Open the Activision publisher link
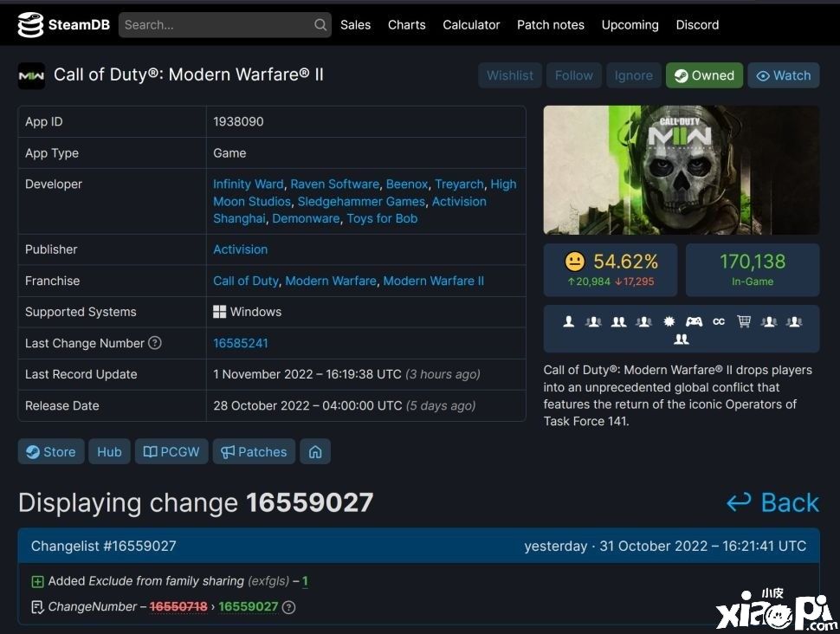 [x=240, y=249]
